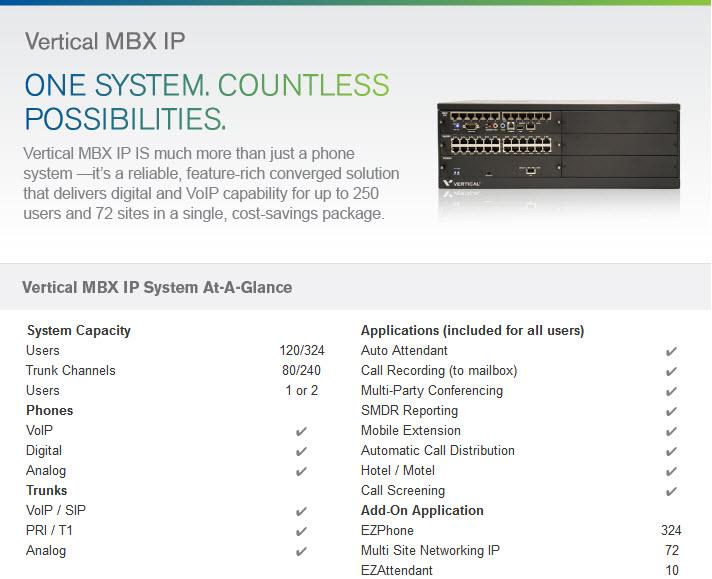Click the Multi-Party Conferencing checkmark
The height and width of the screenshot is (579, 712).
[x=671, y=391]
